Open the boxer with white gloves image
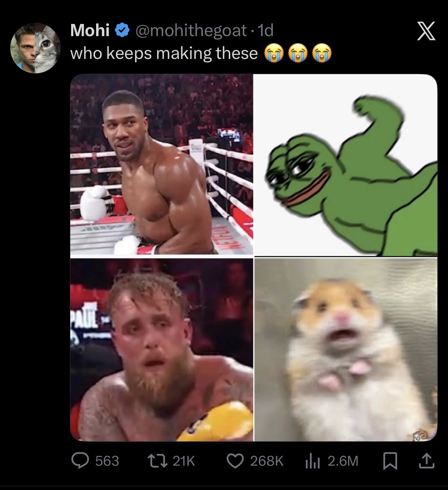This screenshot has height=490, width=448. (x=161, y=164)
